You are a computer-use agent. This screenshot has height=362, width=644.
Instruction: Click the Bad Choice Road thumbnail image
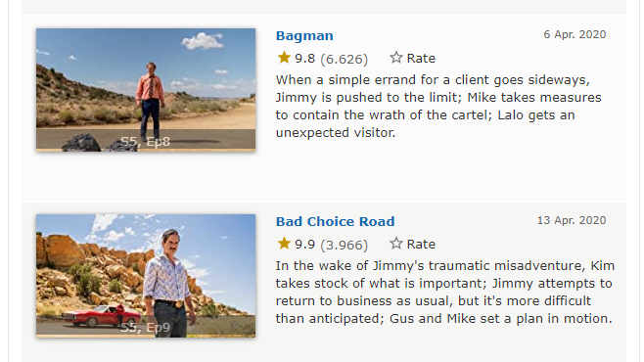(x=146, y=276)
